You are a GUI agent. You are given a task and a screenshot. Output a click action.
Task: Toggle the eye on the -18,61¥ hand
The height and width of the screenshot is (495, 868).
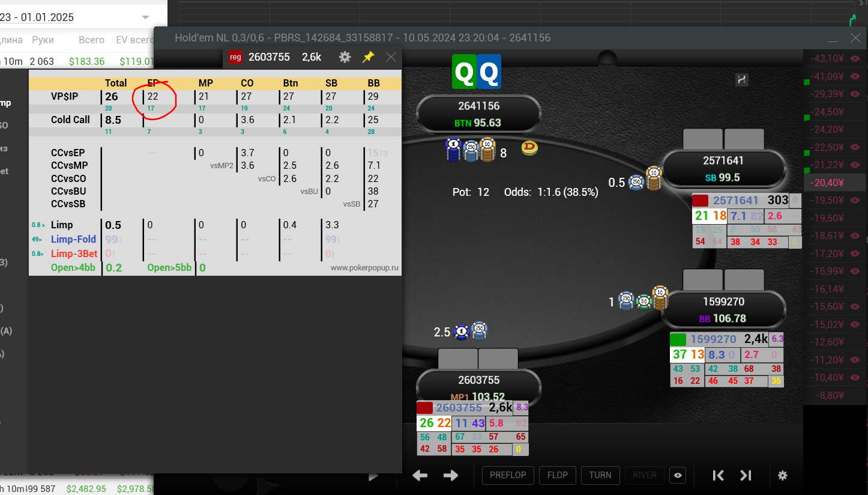point(855,235)
